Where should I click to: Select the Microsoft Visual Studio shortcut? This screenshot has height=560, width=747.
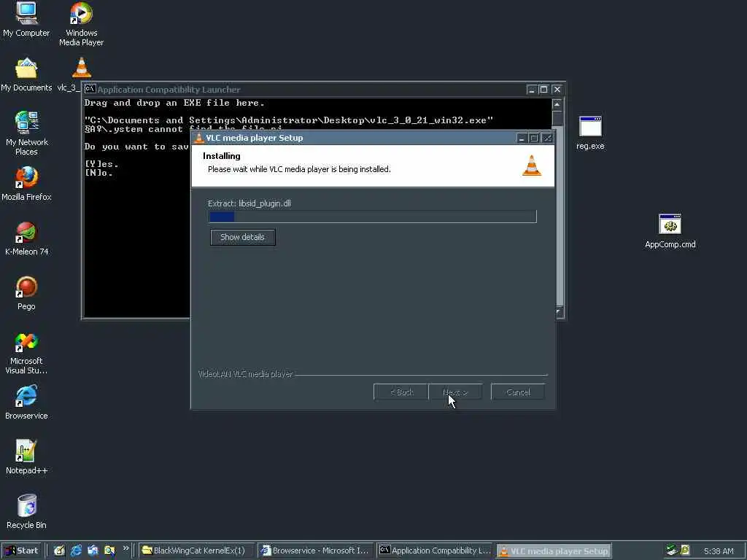coord(26,353)
